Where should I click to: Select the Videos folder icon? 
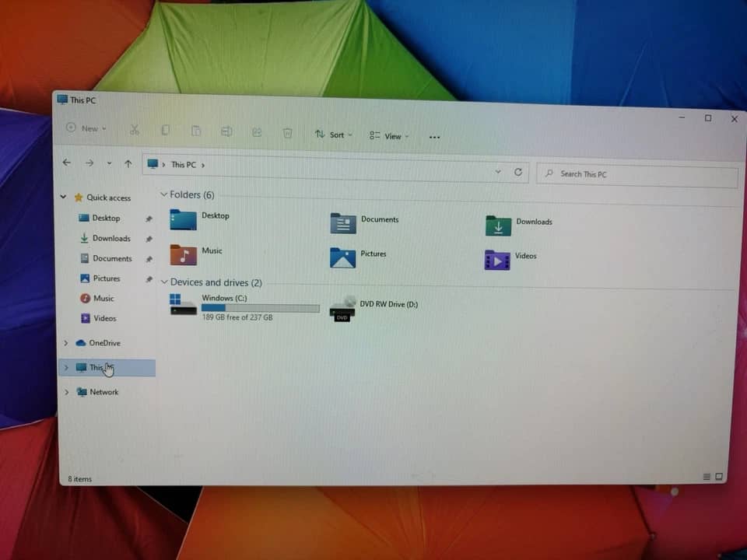tap(497, 260)
